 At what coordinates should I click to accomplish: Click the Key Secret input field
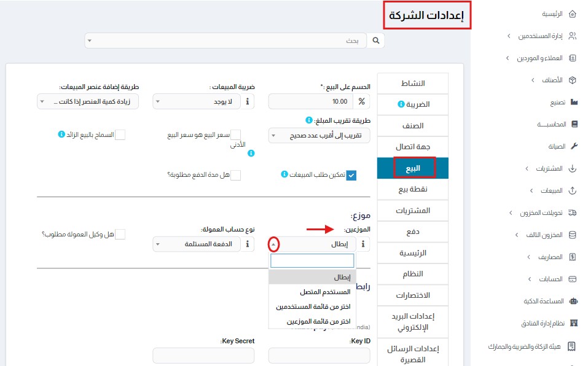pyautogui.click(x=203, y=356)
